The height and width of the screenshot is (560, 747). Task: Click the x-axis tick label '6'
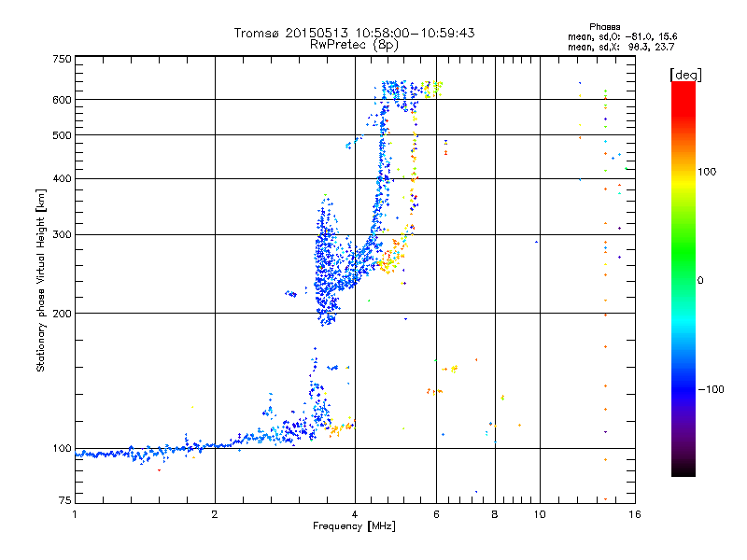[x=436, y=514]
